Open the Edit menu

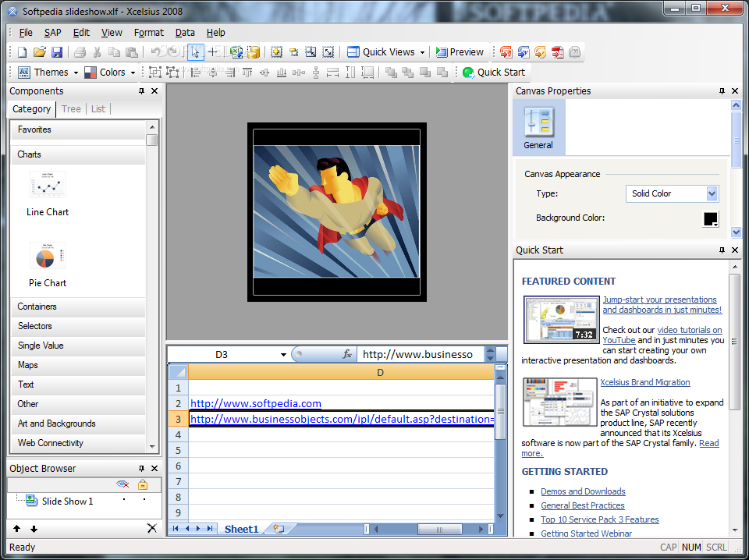pyautogui.click(x=81, y=33)
